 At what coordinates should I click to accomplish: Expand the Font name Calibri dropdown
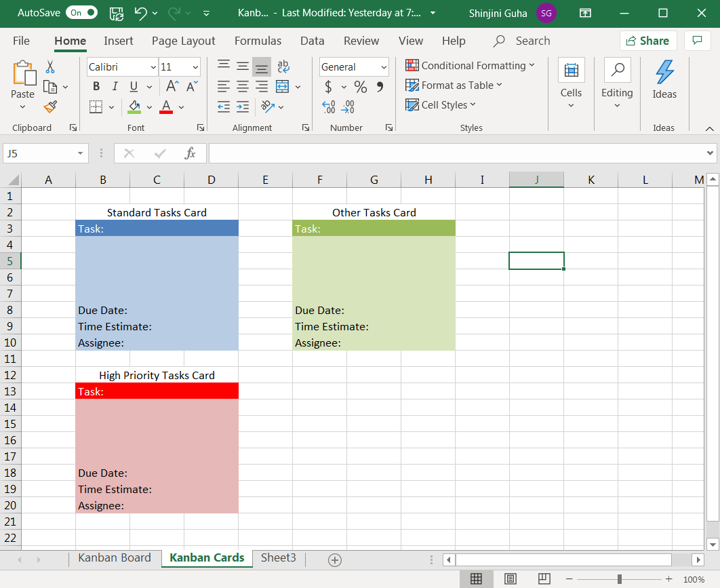point(152,67)
